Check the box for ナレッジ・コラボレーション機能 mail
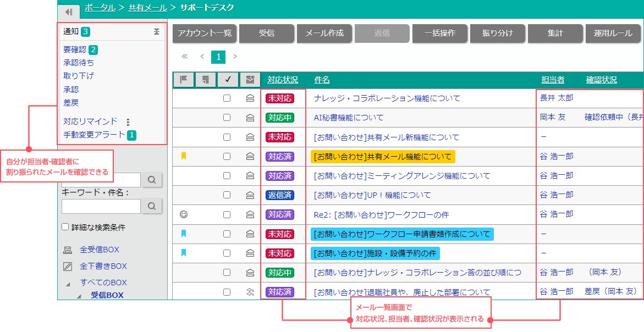 pos(227,98)
